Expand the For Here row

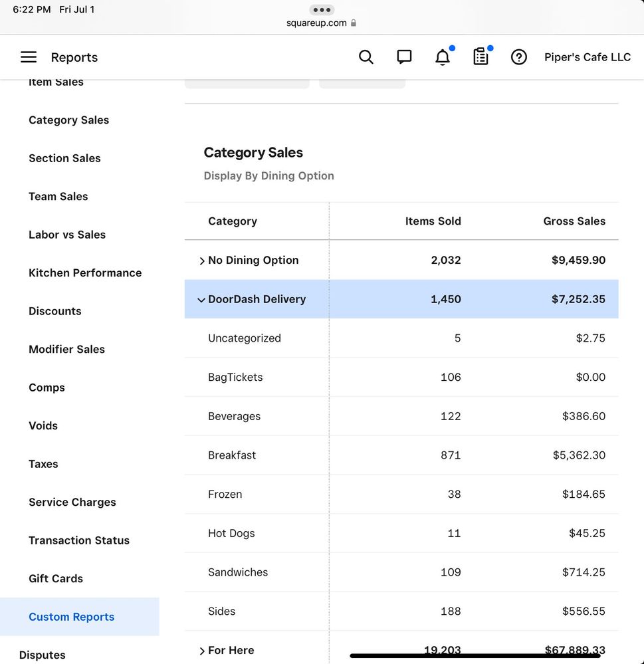coord(202,651)
